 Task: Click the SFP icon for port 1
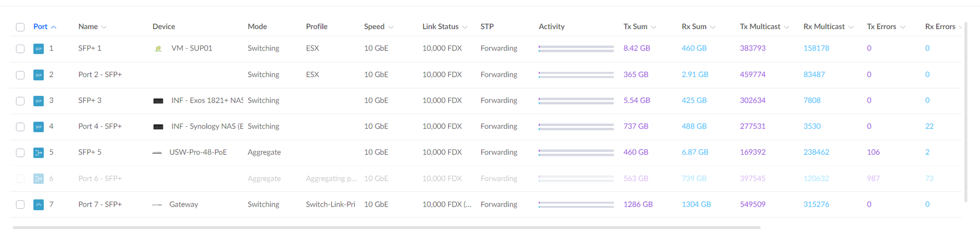38,49
